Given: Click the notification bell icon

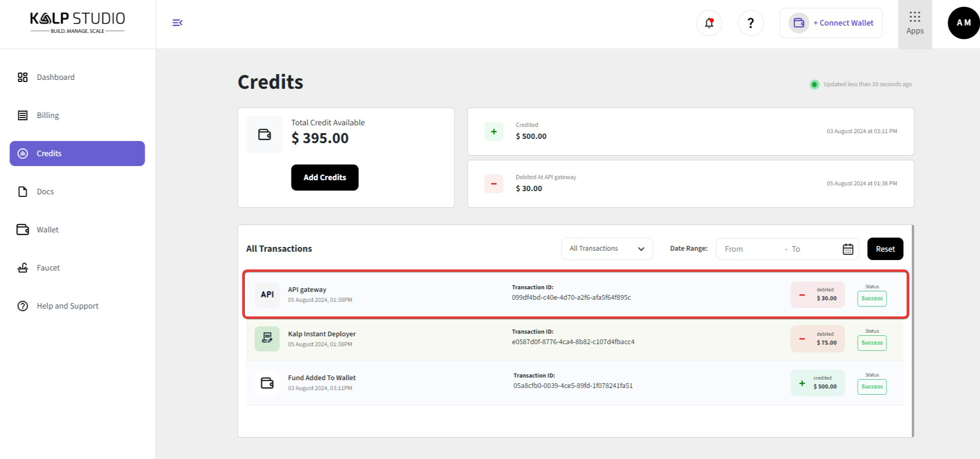Looking at the screenshot, I should pos(709,23).
